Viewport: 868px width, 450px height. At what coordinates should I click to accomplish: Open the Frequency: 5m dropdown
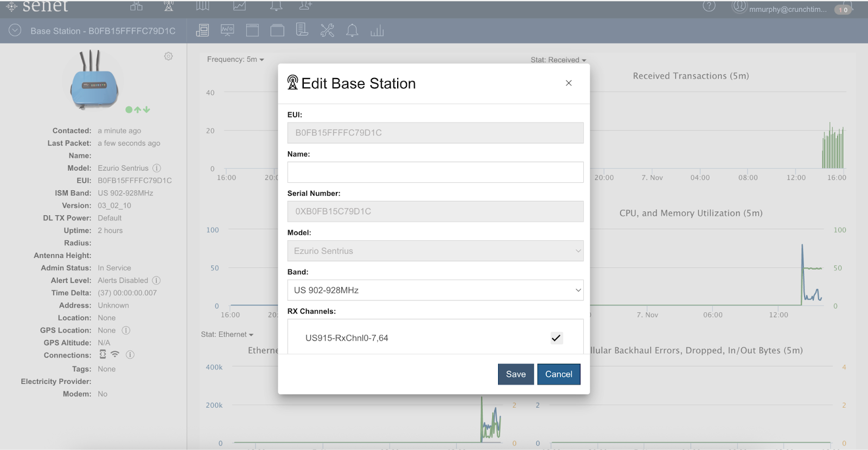pos(235,60)
